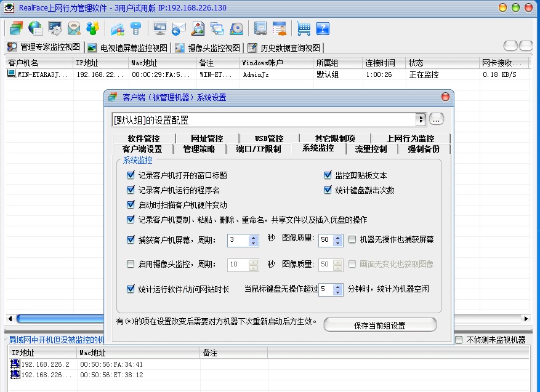Toggle 记录客户机打开的窗口标题 checkbox
540x392 pixels.
click(x=131, y=175)
